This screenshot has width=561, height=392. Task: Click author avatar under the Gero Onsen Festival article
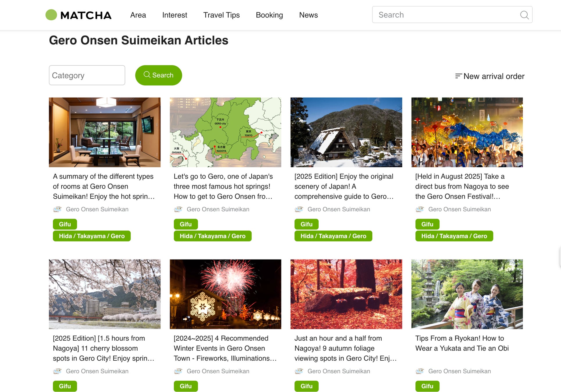pos(420,209)
